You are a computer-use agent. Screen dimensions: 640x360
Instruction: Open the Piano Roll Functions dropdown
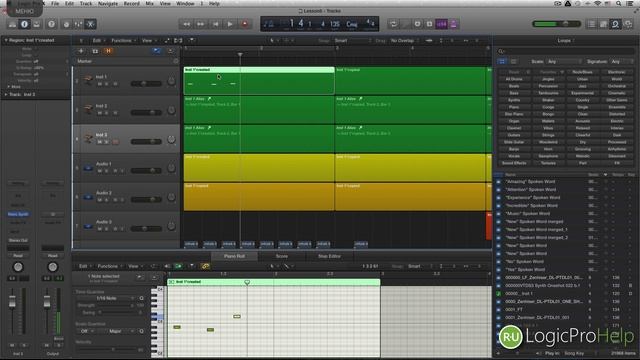[109, 266]
